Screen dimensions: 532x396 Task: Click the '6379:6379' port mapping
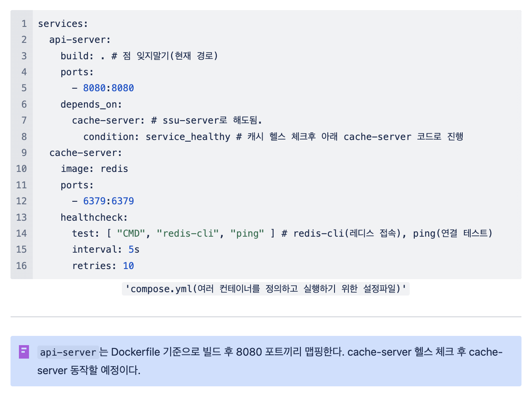108,201
